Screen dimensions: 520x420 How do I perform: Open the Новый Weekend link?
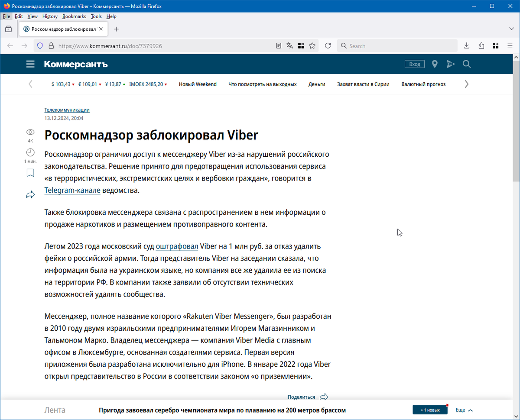[x=198, y=84]
